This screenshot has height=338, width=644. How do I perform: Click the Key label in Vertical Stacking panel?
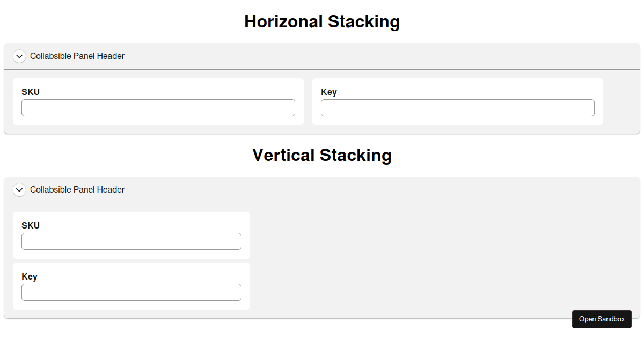pyautogui.click(x=30, y=276)
